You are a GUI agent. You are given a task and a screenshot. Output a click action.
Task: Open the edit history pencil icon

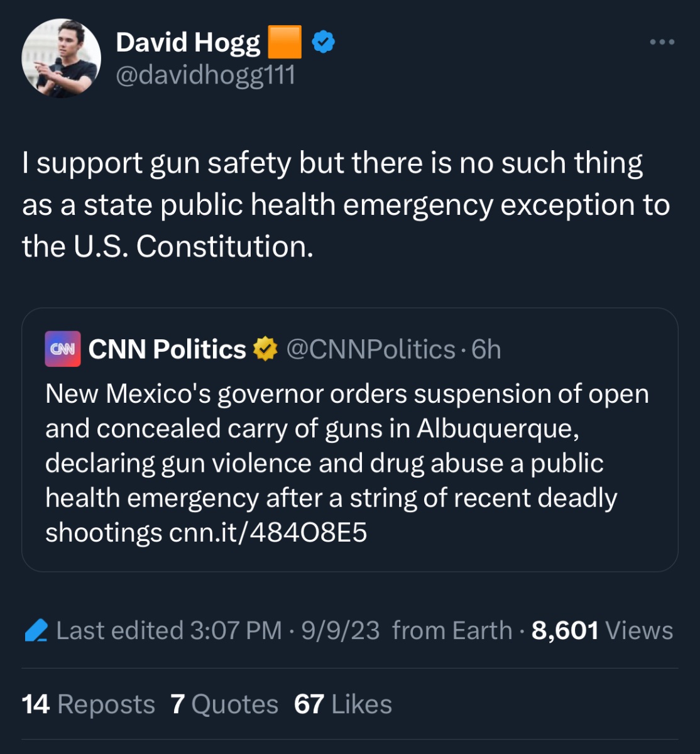(x=36, y=630)
